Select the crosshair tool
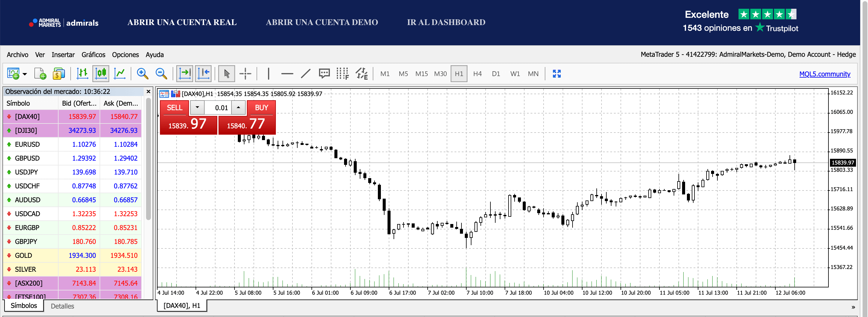The image size is (868, 317). 245,74
